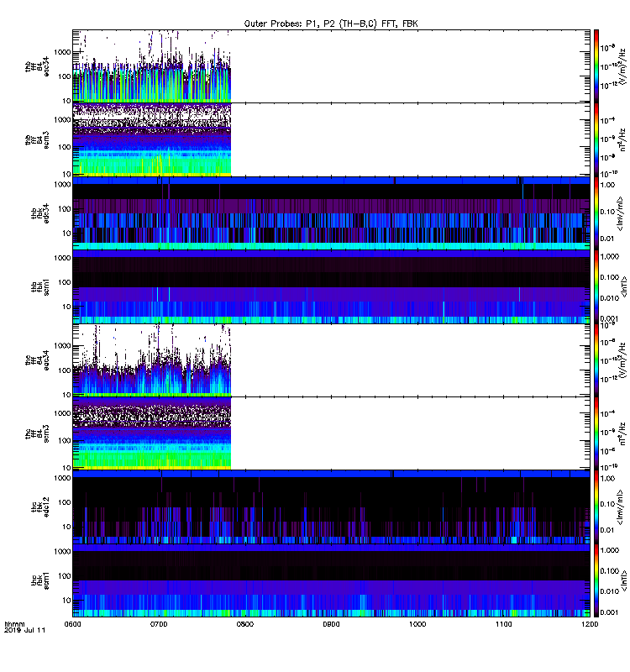Click the '<|nT|>' unit label of thb fbk scm1
This screenshot has height=672, width=630.
tap(623, 286)
